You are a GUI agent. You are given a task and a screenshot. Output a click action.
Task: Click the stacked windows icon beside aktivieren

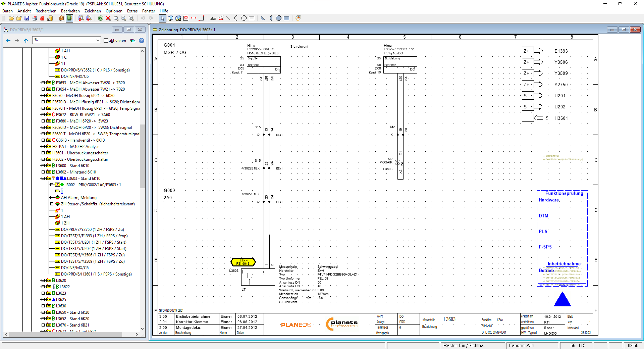[133, 41]
